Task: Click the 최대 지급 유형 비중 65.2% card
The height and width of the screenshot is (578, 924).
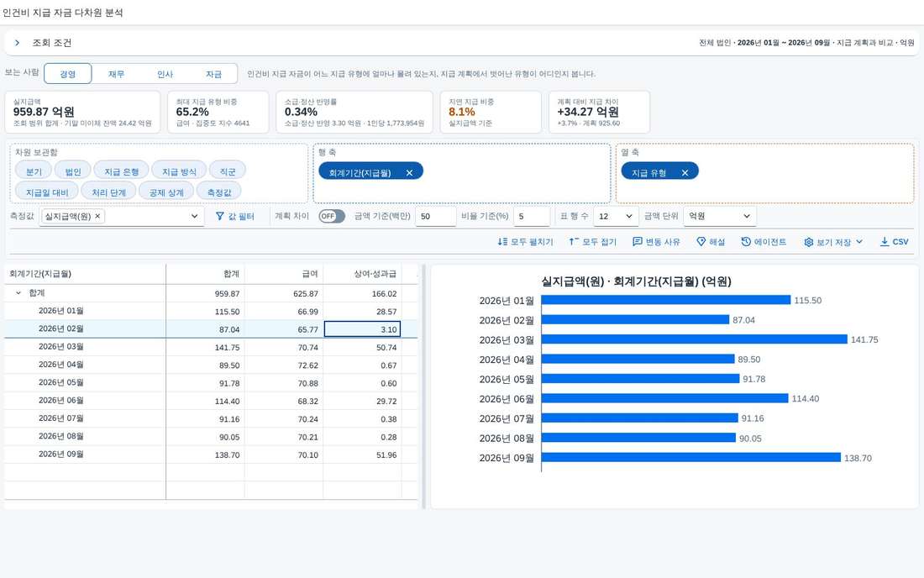Action: click(218, 112)
